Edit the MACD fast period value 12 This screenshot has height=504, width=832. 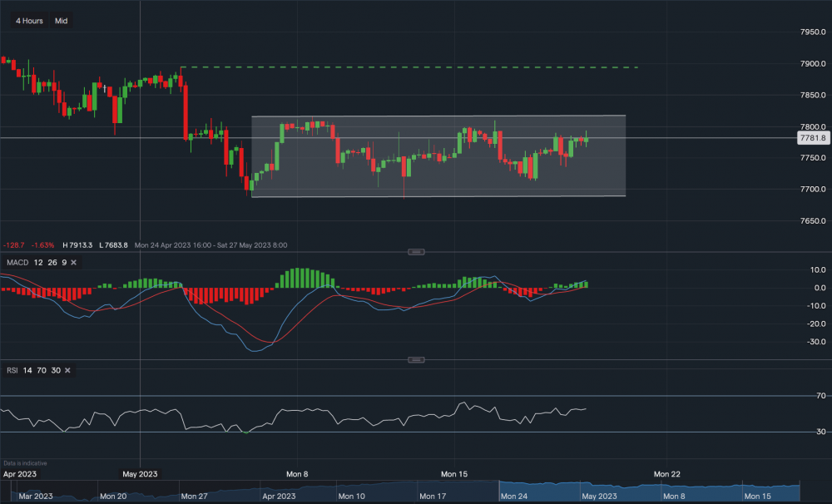(37, 262)
